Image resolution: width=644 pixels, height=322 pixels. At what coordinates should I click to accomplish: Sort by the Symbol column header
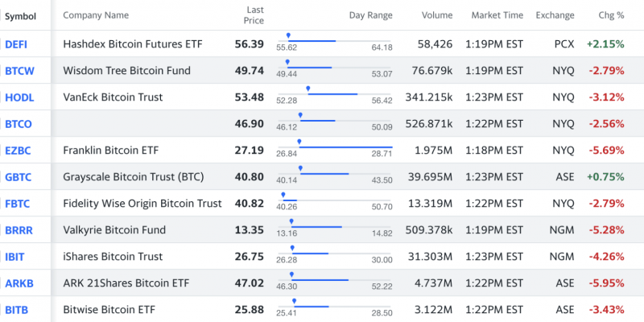point(21,15)
